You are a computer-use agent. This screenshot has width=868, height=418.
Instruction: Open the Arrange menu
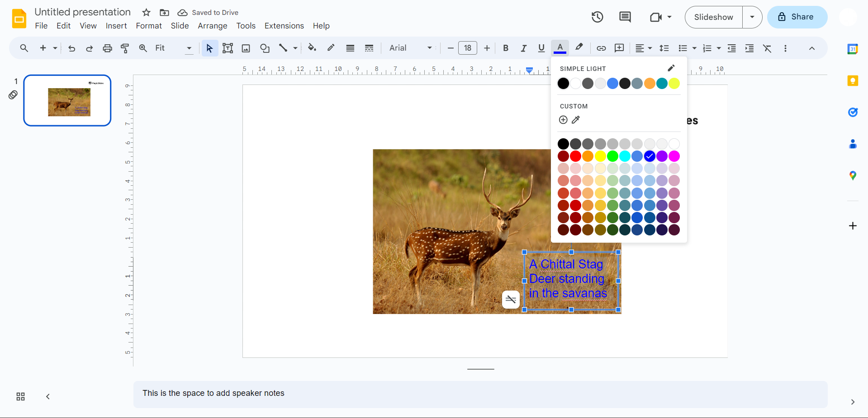pos(212,26)
